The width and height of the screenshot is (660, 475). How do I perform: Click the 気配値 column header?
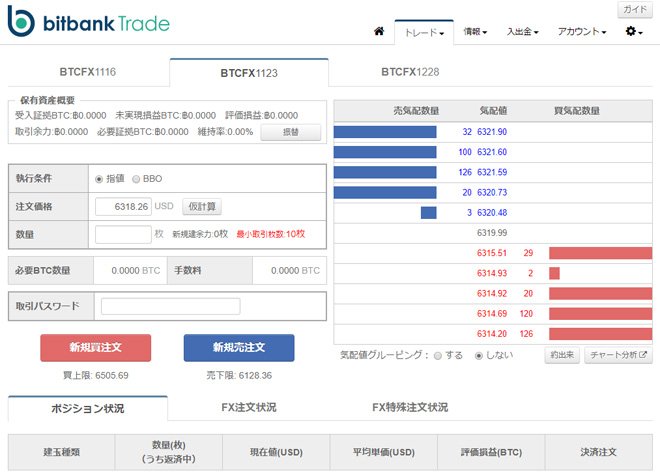[x=493, y=111]
